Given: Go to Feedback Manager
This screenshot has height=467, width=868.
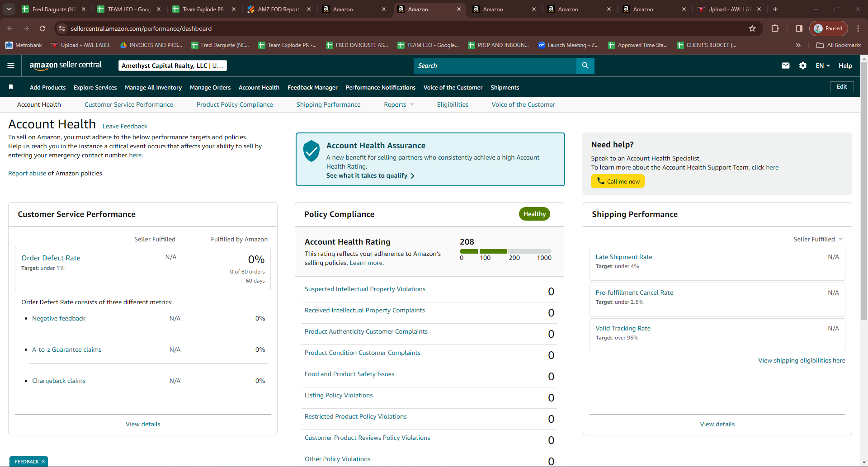Looking at the screenshot, I should [312, 87].
